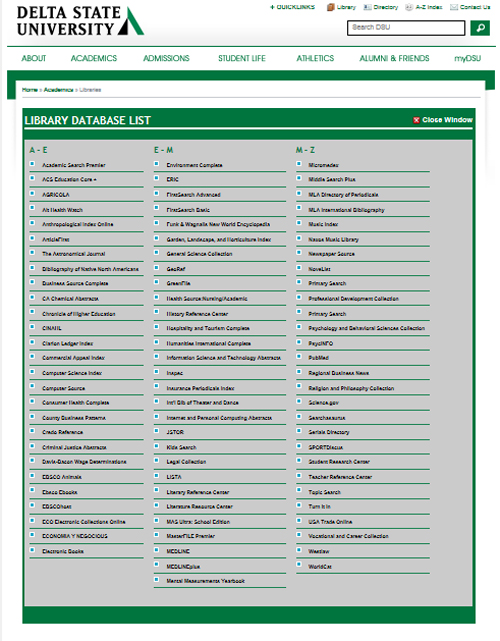500x641 pixels.
Task: Open Funk & Wagnalls New World Encyclopedia
Action: (x=218, y=224)
